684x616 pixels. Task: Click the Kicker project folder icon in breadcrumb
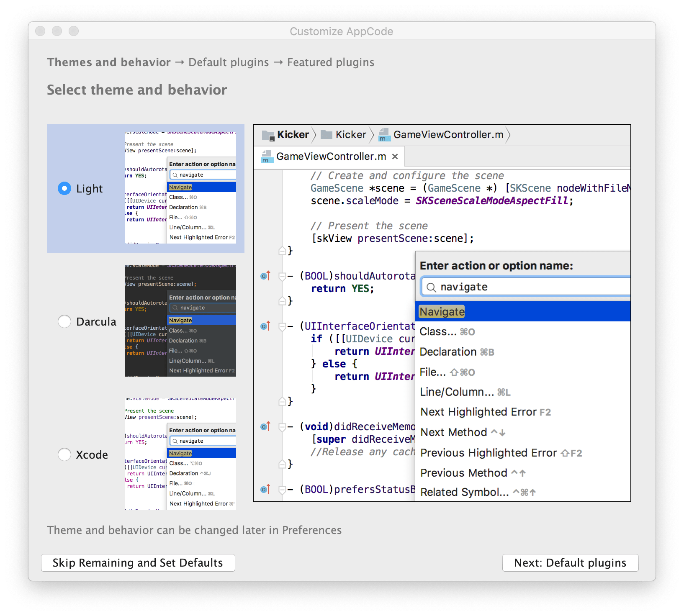(268, 135)
